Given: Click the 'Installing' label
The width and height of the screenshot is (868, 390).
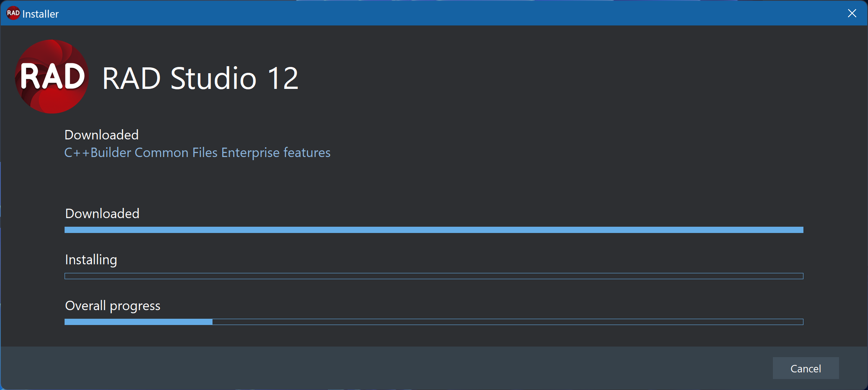Looking at the screenshot, I should [91, 260].
